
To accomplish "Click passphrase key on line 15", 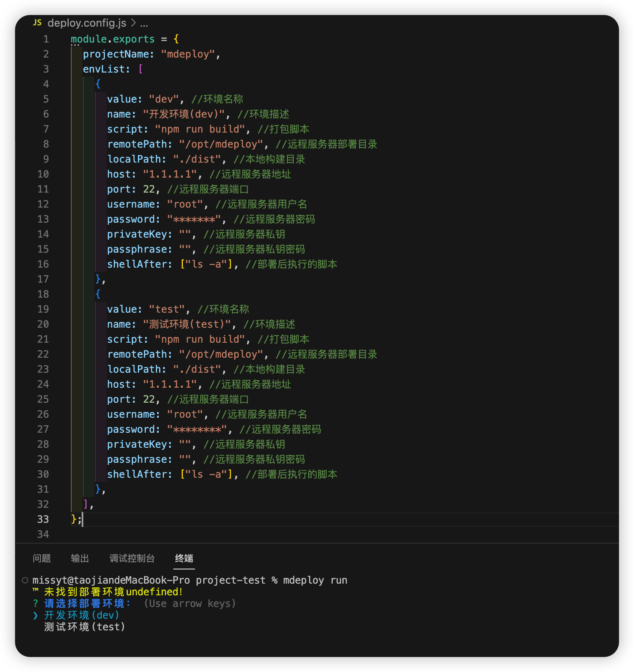I will [x=137, y=249].
